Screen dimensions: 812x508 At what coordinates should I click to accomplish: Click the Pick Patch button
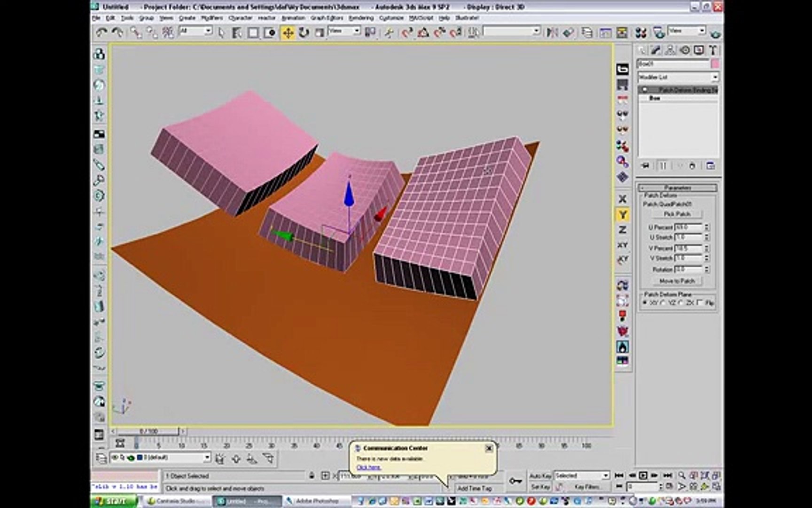pyautogui.click(x=677, y=214)
